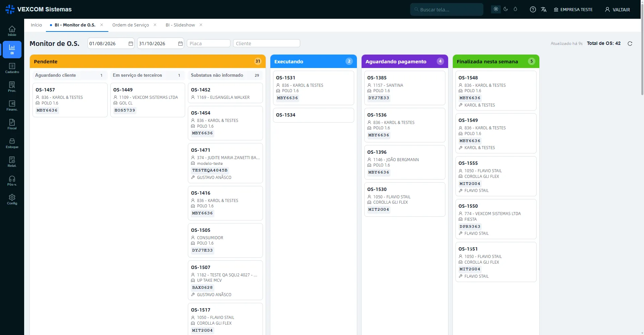Open the language translation icon
Image resolution: width=644 pixels, height=335 pixels.
(x=544, y=9)
